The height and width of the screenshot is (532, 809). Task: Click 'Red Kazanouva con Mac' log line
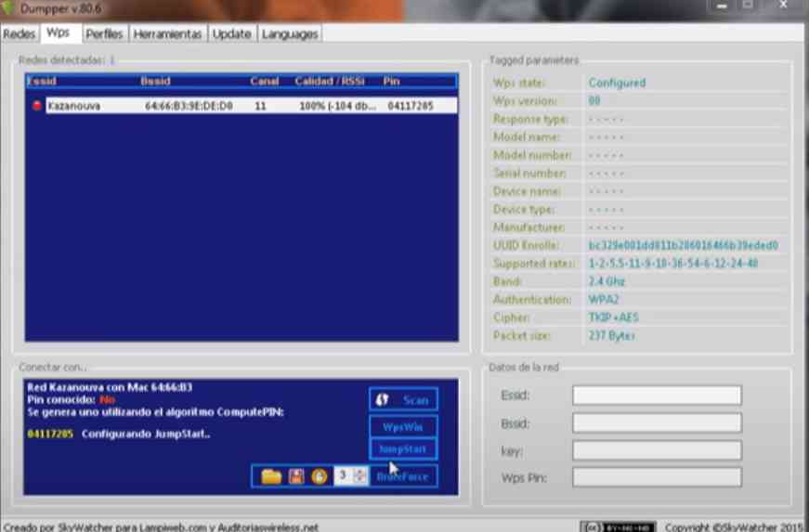coord(110,387)
